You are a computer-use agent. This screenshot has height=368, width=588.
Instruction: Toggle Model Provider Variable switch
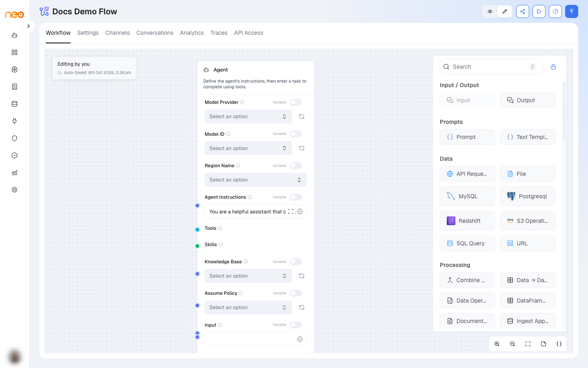[x=296, y=102]
